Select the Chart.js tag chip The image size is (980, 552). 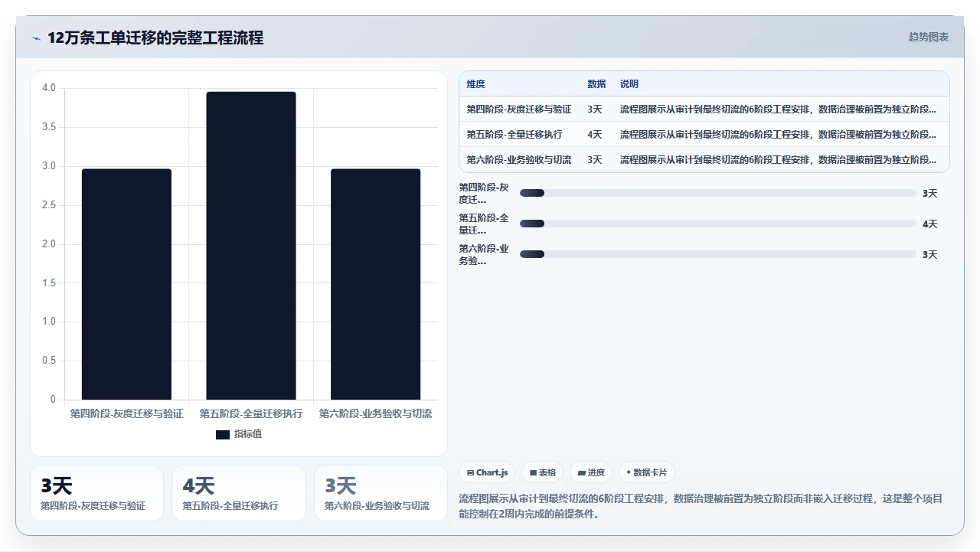tap(487, 472)
